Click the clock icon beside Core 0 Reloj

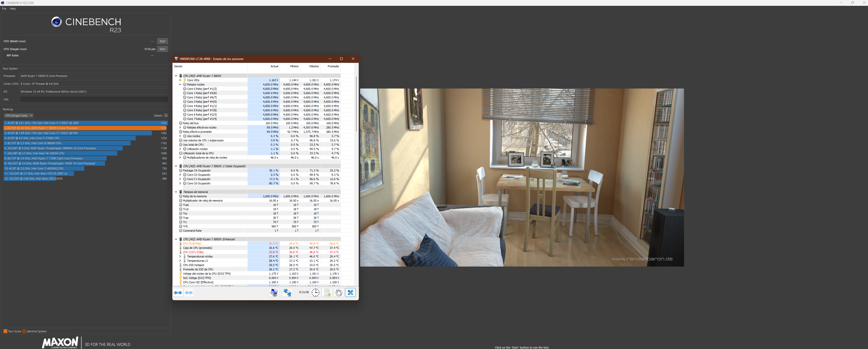(185, 89)
